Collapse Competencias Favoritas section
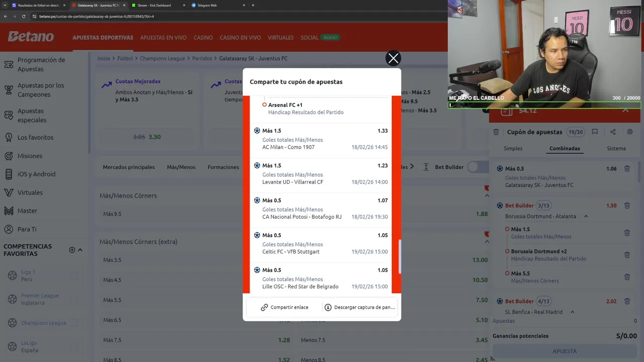This screenshot has height=362, width=644. tap(80, 250)
